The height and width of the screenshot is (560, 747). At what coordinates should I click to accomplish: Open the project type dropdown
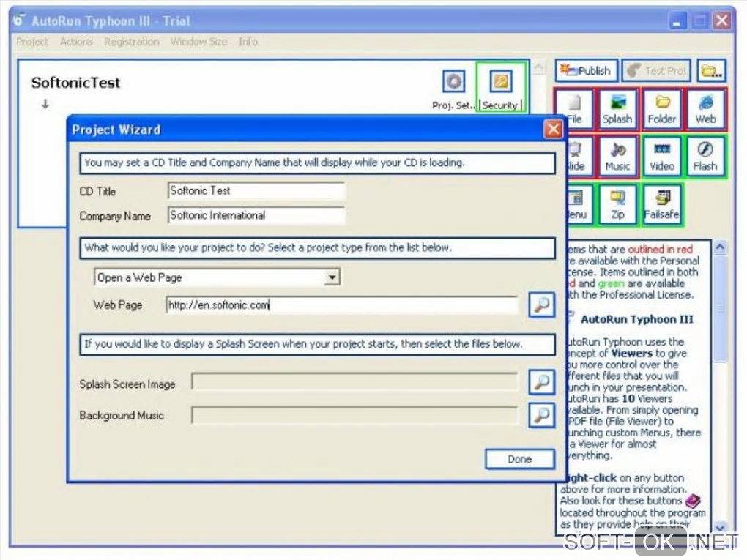[332, 277]
